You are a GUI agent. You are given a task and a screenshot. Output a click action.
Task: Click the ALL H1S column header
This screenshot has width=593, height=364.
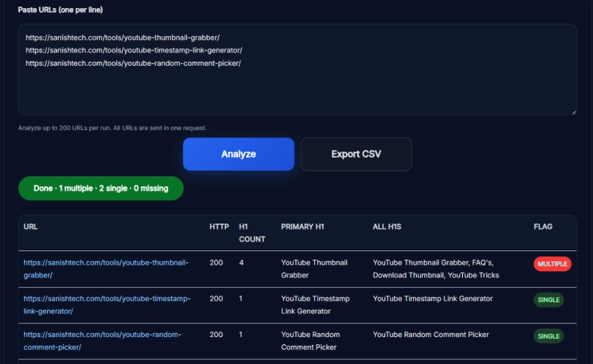point(387,227)
